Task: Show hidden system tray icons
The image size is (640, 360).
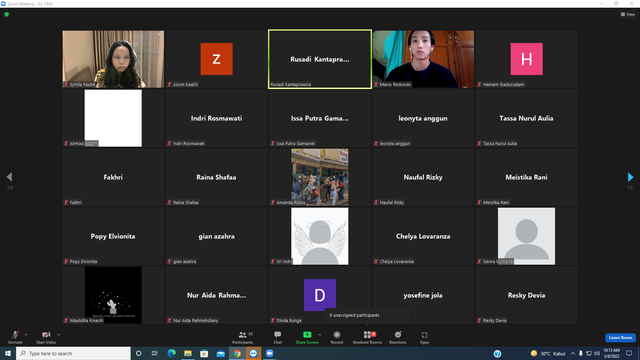Action: [573, 353]
